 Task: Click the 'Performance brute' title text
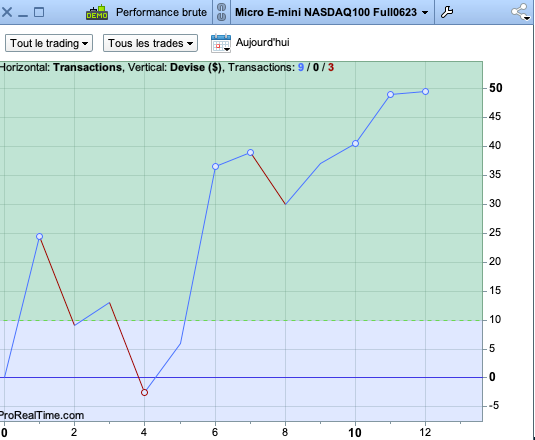[x=161, y=12]
